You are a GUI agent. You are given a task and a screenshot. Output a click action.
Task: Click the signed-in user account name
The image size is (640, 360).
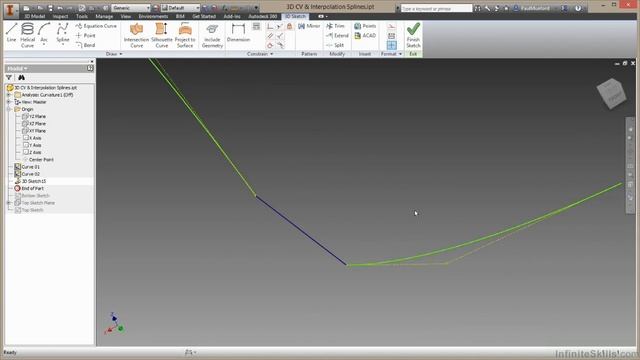click(x=535, y=8)
